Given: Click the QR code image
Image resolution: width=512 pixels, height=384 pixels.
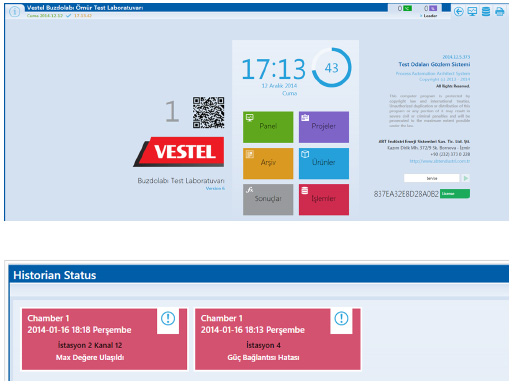Looking at the screenshot, I should pyautogui.click(x=208, y=113).
